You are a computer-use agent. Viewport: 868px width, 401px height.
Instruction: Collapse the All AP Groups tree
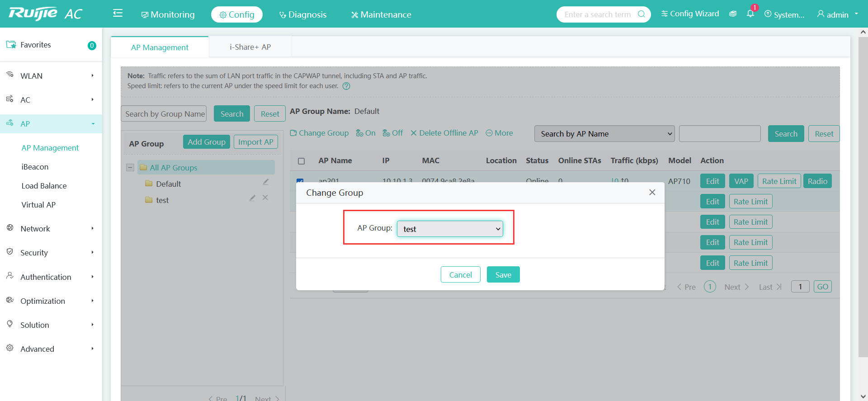[130, 168]
